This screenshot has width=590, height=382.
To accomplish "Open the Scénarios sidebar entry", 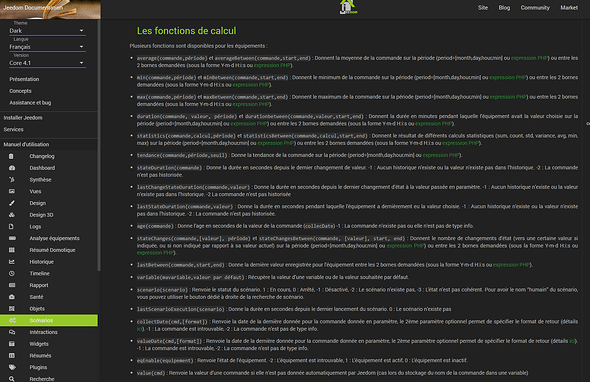I will click(49, 320).
